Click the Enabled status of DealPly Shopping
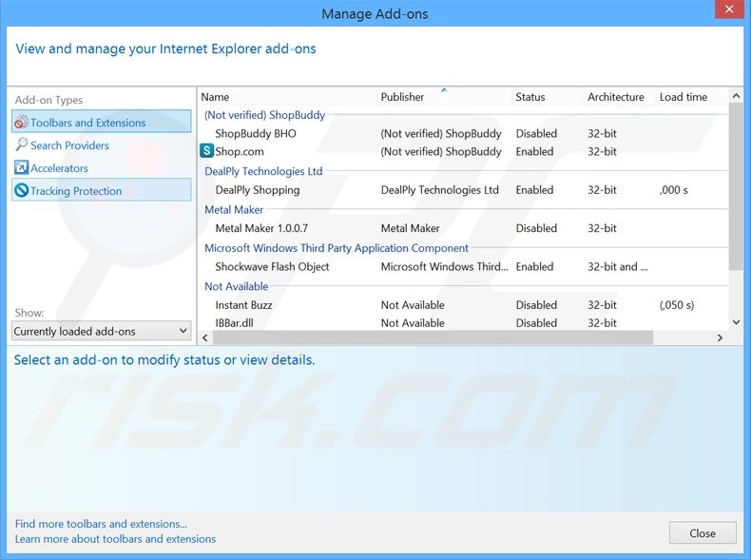Screen dimensions: 751x560 [x=534, y=190]
